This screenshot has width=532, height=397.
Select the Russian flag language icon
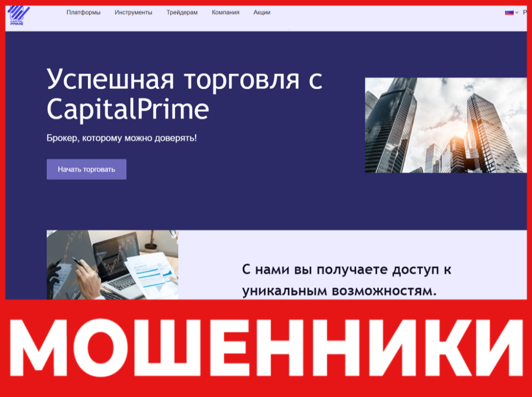click(508, 11)
